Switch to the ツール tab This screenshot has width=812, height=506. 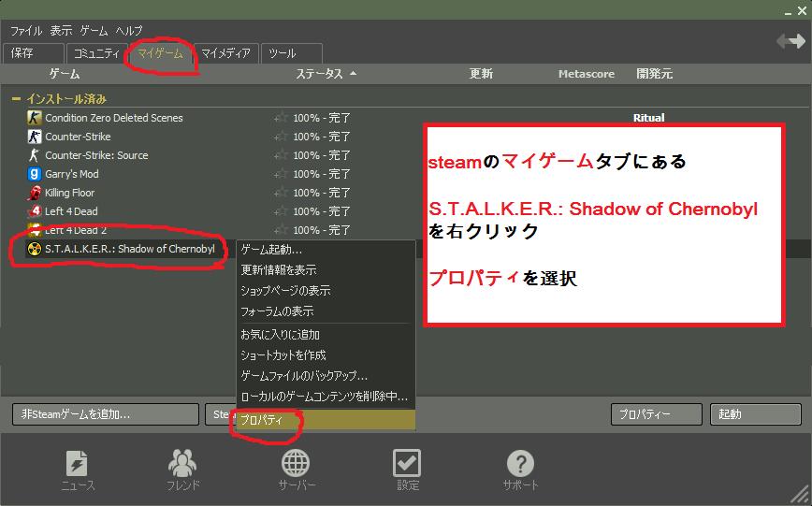pyautogui.click(x=292, y=53)
